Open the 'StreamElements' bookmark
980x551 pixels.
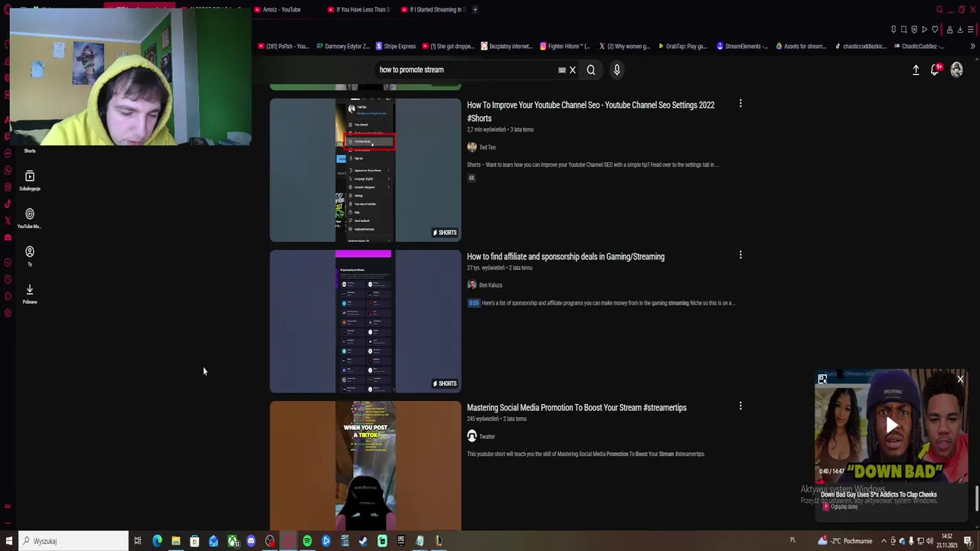[742, 46]
